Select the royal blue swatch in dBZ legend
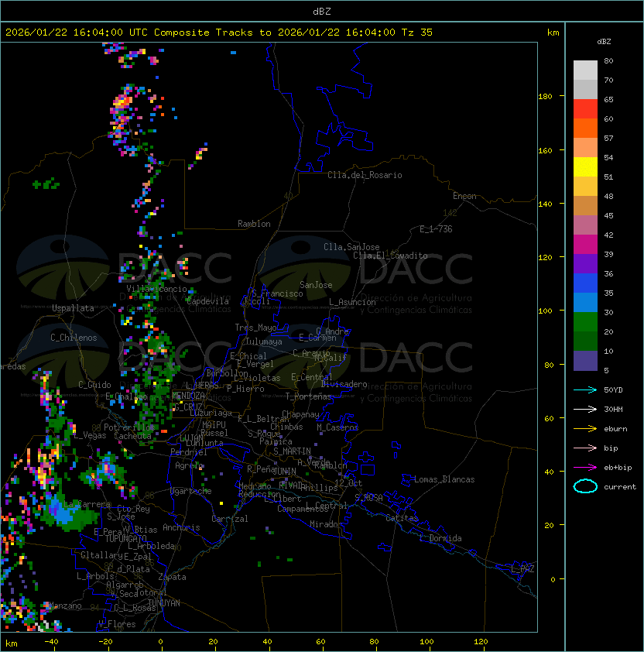 point(585,283)
